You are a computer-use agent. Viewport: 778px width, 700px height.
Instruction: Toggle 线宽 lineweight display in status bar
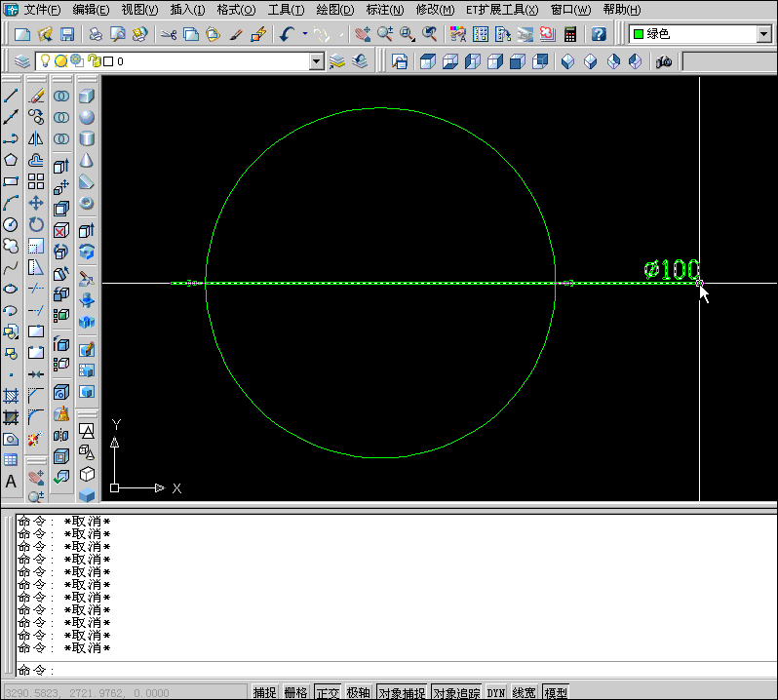[x=524, y=692]
